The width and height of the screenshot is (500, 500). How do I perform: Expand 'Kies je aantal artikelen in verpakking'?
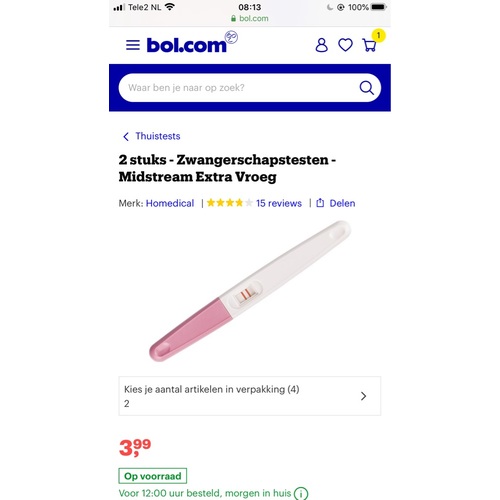coord(250,396)
